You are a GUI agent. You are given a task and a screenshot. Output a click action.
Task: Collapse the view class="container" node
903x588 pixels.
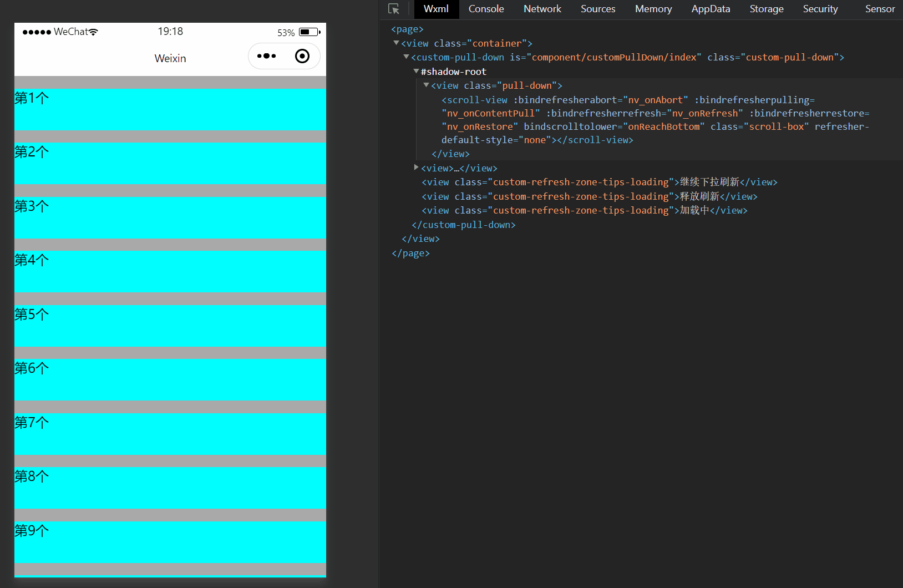coord(396,43)
